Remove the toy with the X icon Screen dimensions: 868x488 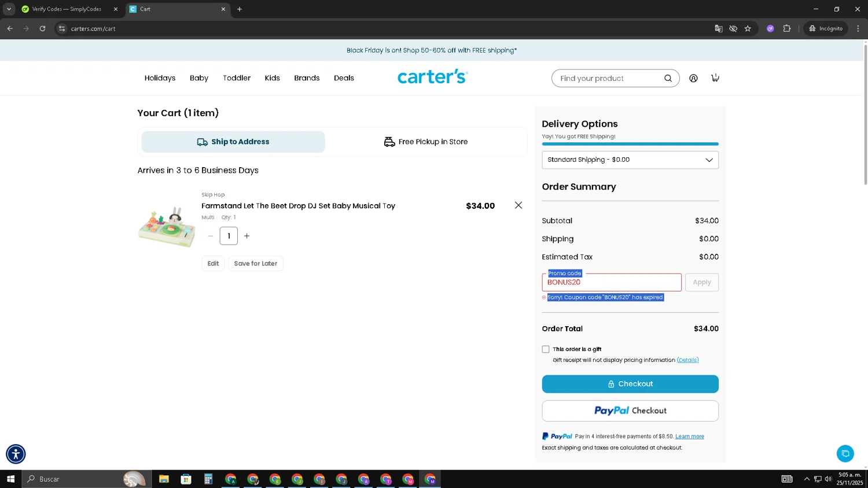518,205
